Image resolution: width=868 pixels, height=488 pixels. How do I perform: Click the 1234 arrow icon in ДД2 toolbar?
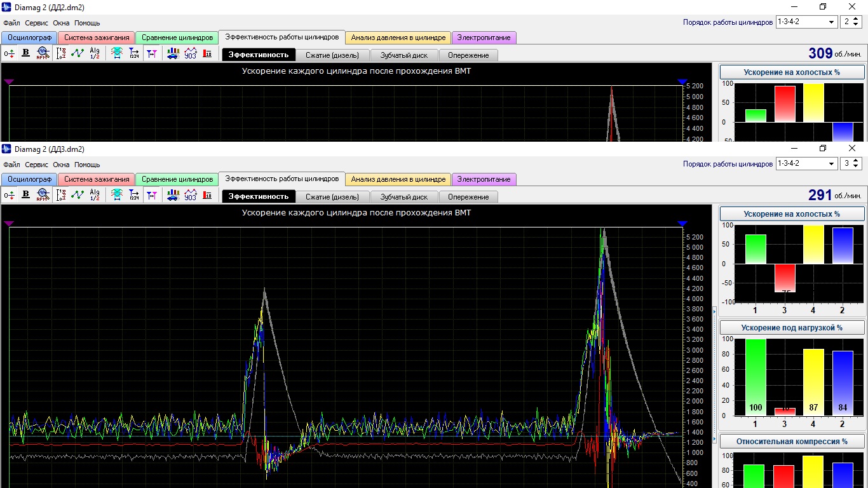134,54
